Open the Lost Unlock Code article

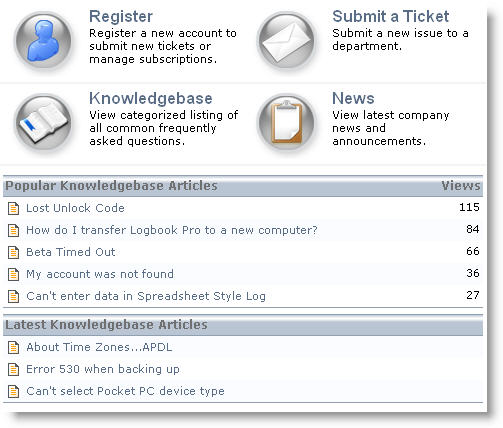pos(75,208)
